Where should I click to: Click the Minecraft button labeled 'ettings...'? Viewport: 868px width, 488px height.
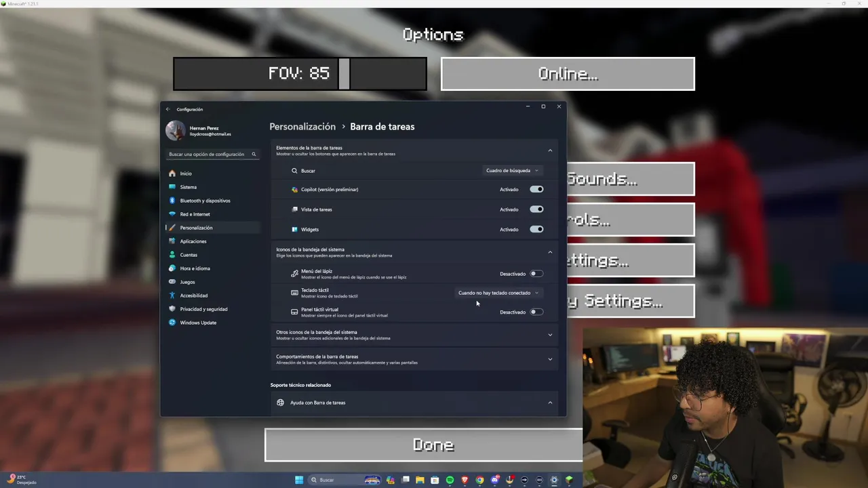(631, 260)
